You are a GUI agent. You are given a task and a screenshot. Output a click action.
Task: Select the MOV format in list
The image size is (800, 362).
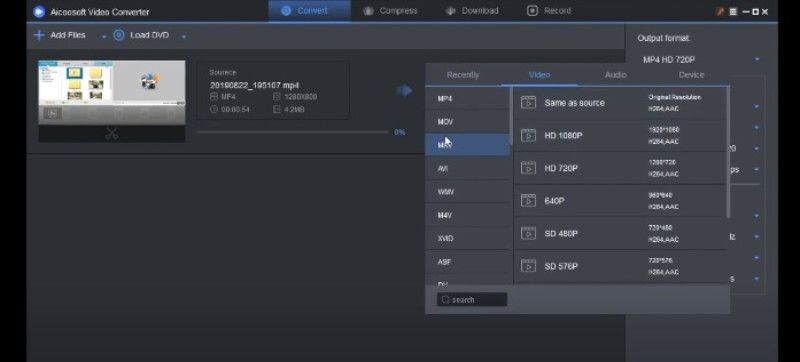(467, 122)
